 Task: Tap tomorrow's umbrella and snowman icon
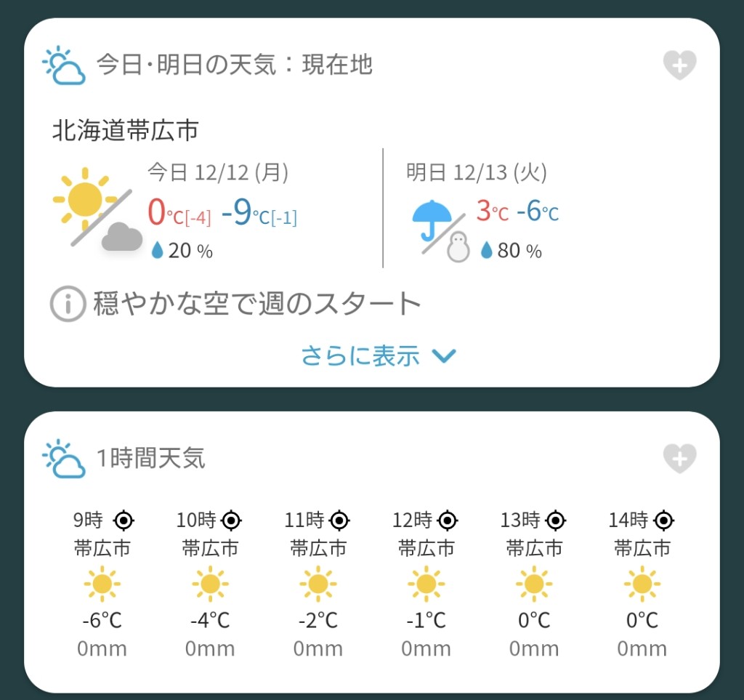(441, 230)
